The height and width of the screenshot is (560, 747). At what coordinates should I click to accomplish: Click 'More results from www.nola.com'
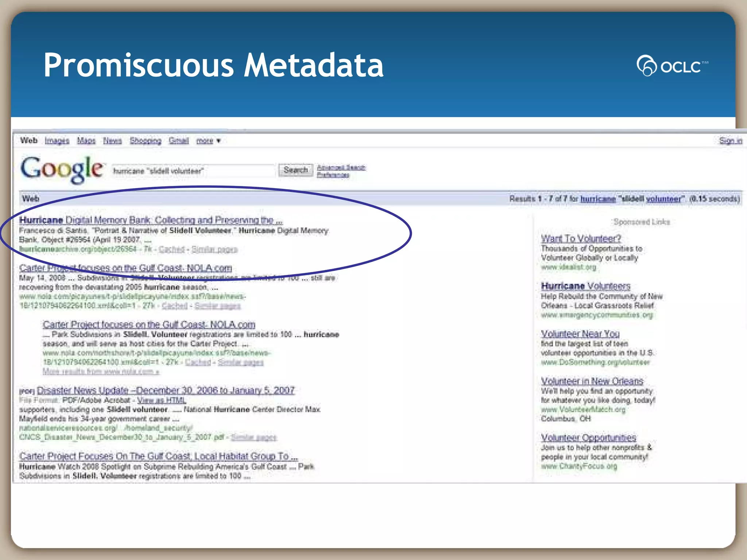pos(101,372)
